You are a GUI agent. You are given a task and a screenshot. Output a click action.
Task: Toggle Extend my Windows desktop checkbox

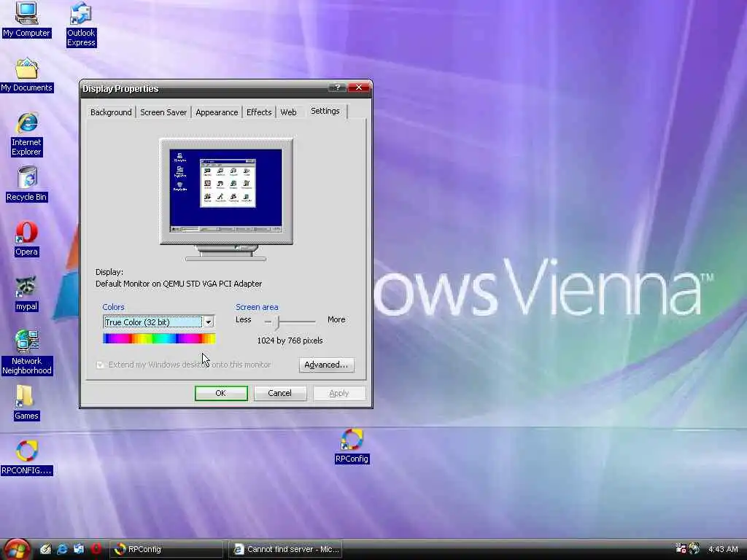click(100, 365)
